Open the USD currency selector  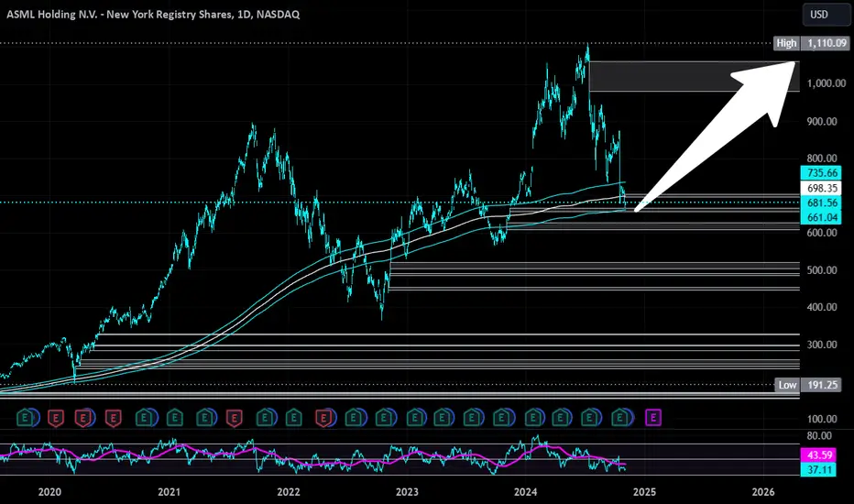point(825,15)
